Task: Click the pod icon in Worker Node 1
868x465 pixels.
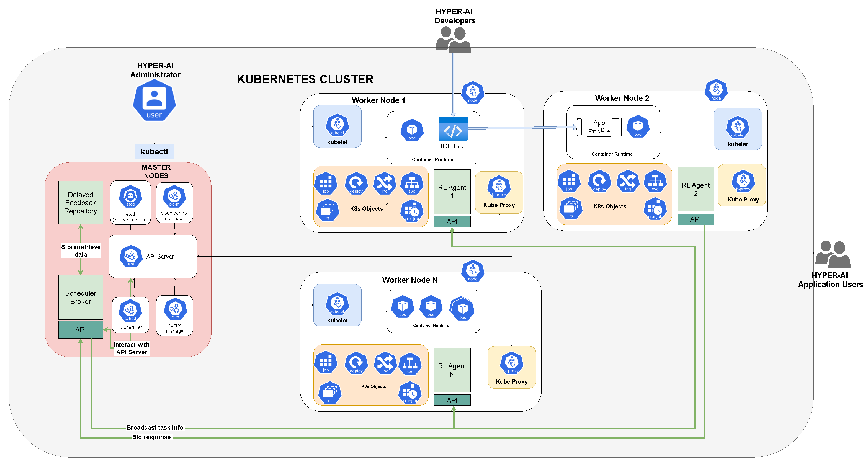Action: tap(412, 130)
